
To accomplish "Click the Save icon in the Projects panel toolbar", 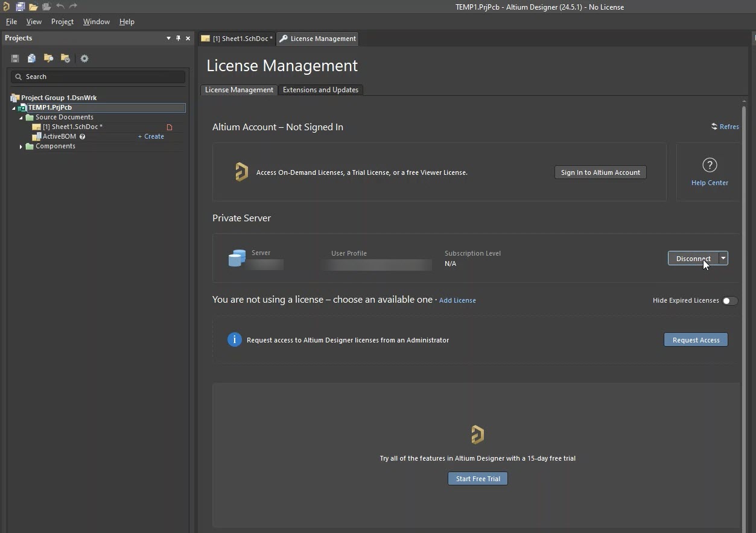I will point(15,58).
